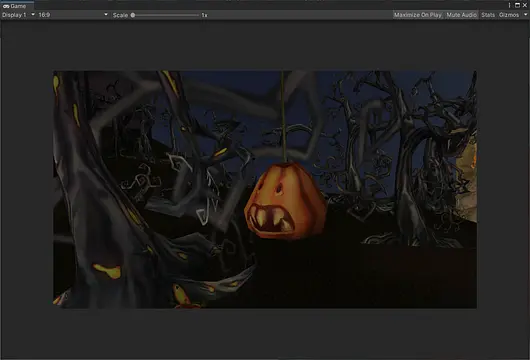
Task: Open the Display 1 dropdown
Action: tap(18, 15)
